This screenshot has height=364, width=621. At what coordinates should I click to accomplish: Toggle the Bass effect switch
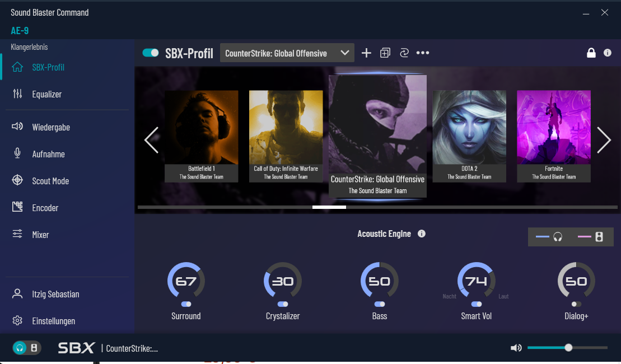click(x=380, y=304)
